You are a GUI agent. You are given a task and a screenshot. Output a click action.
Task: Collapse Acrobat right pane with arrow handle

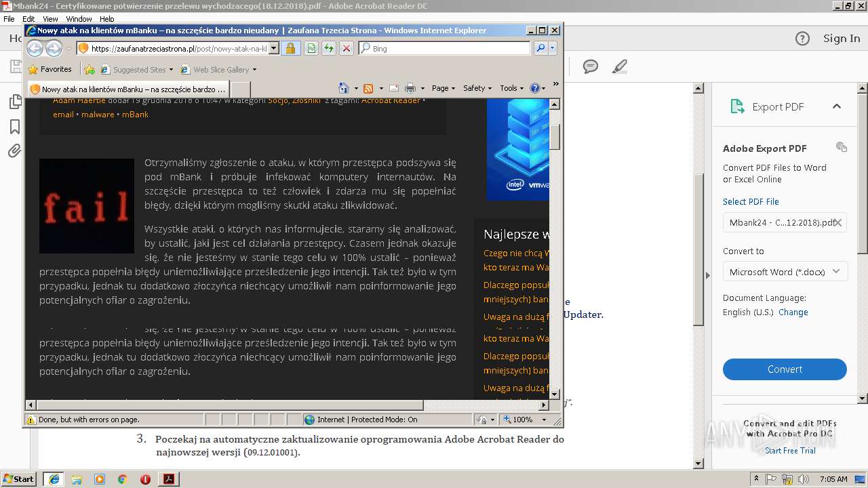pyautogui.click(x=707, y=275)
